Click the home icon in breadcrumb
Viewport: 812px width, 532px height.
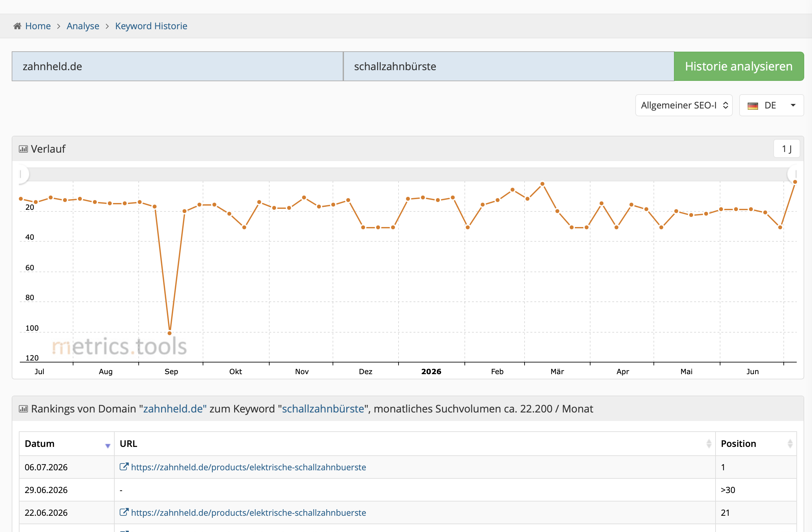pyautogui.click(x=18, y=26)
